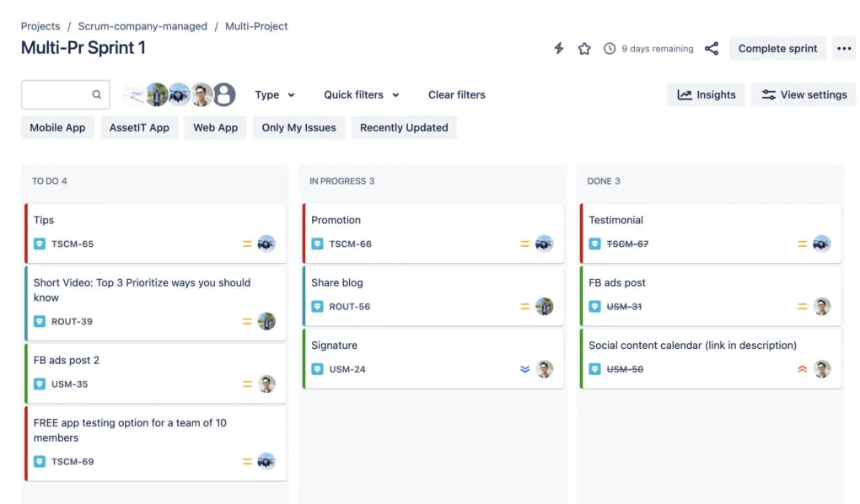Click the search magnifier icon
860x504 pixels.
[96, 94]
